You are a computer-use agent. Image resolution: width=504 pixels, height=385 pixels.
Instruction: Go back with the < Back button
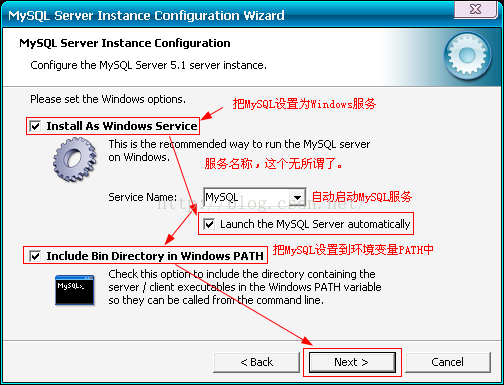(256, 362)
